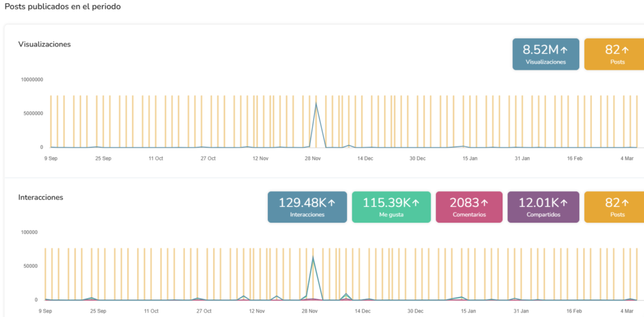The width and height of the screenshot is (644, 317).
Task: Select the green Me gusta card label
Action: (x=391, y=214)
